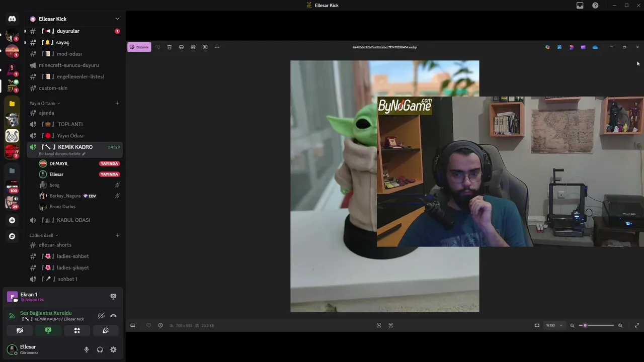Image resolution: width=644 pixels, height=362 pixels.
Task: Disconnect from voice with hang-up icon
Action: click(113, 316)
